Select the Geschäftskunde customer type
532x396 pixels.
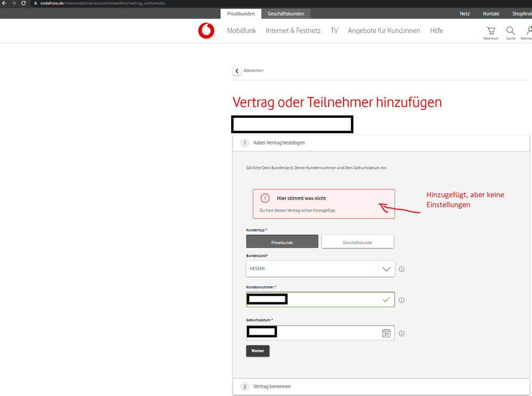[x=357, y=241]
